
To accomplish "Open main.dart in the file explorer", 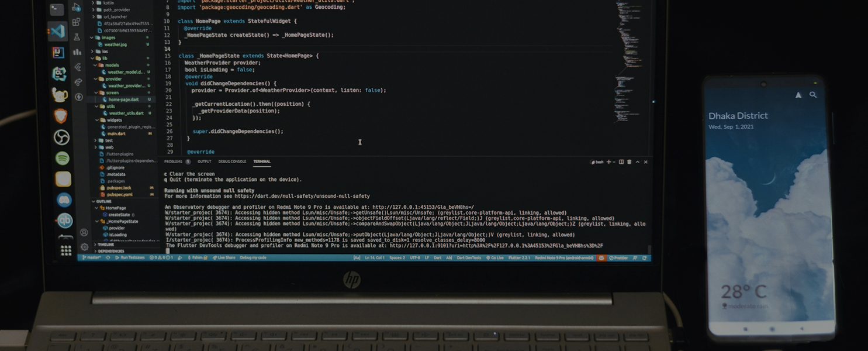I will [x=116, y=134].
